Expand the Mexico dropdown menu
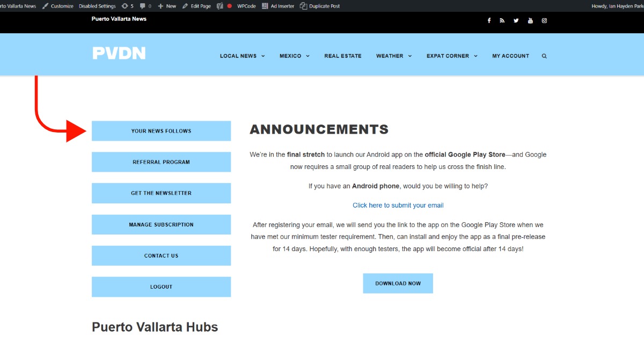This screenshot has height=337, width=644. pyautogui.click(x=294, y=56)
